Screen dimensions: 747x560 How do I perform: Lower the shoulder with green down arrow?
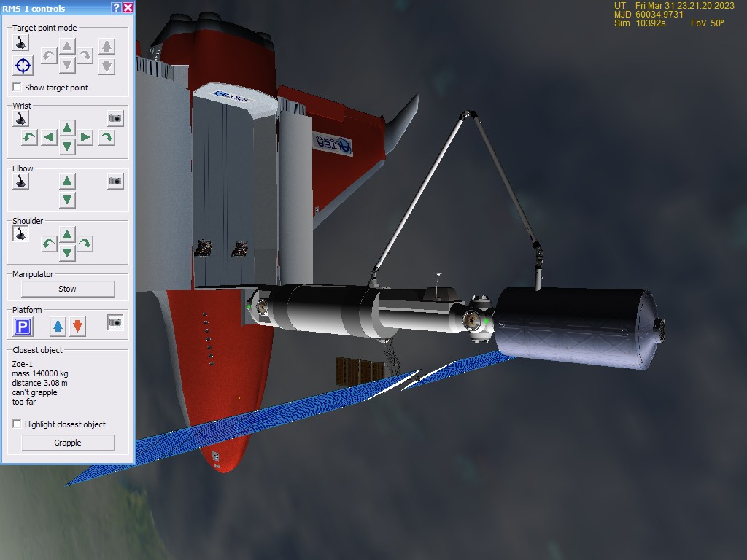tap(67, 252)
